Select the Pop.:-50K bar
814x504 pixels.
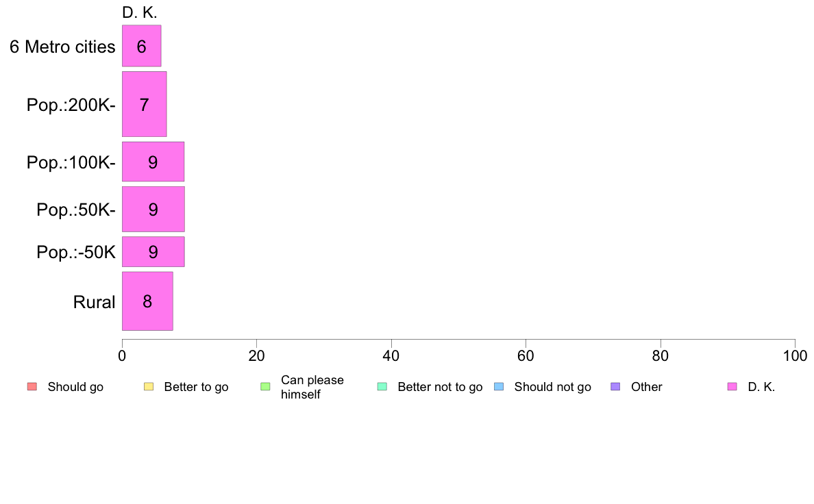pos(153,252)
